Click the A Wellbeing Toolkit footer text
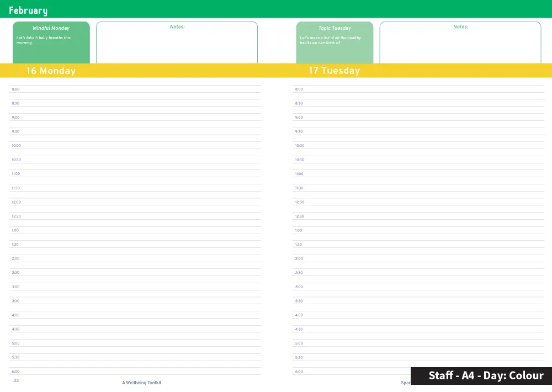The image size is (552, 392). pos(142,383)
